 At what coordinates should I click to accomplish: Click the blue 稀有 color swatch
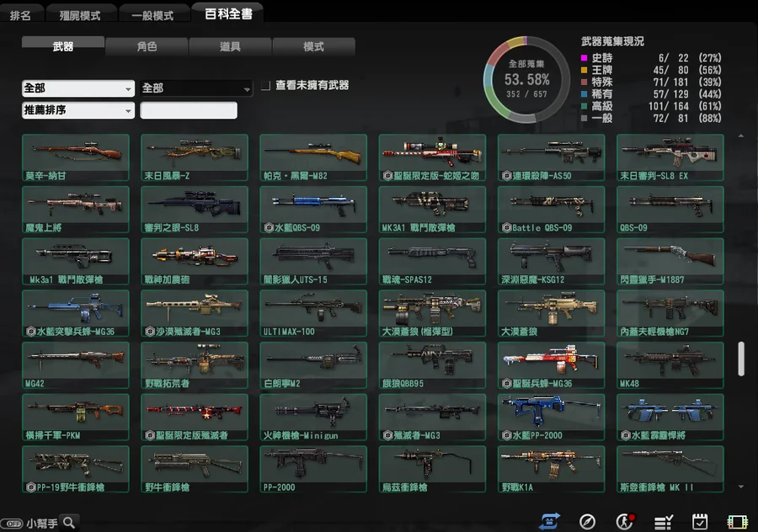584,94
